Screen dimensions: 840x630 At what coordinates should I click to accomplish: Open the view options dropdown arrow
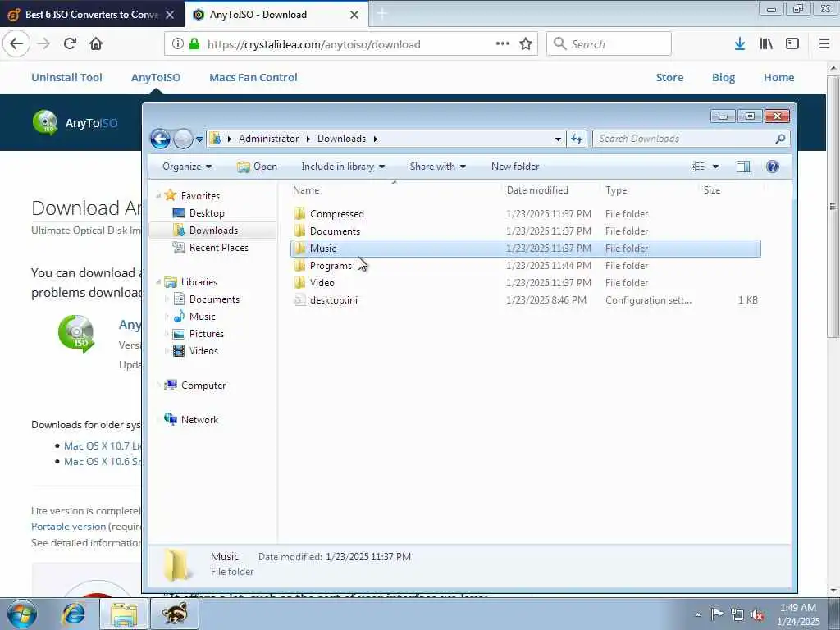tap(715, 167)
